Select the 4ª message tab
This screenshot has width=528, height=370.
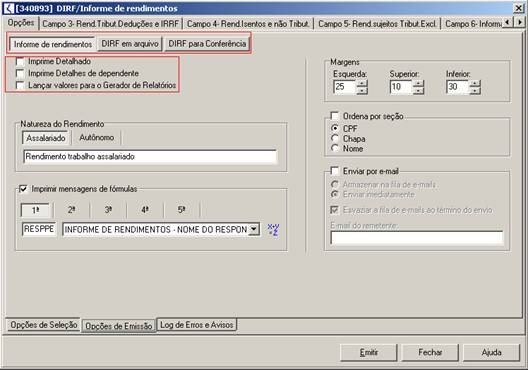tap(145, 210)
